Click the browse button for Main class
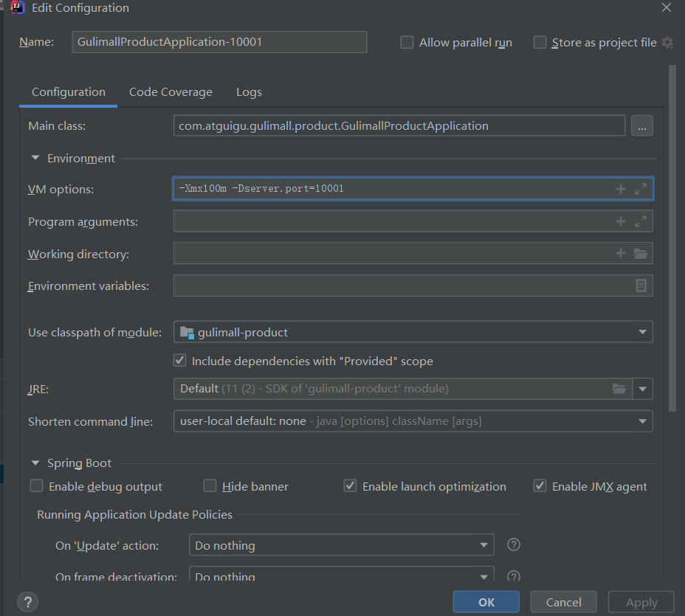685x616 pixels. [x=641, y=126]
